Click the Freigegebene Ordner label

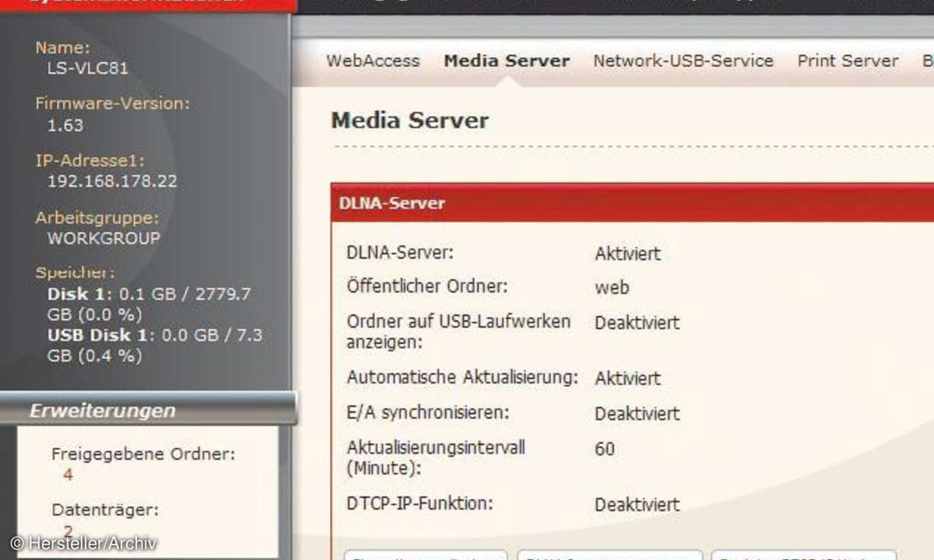[x=143, y=454]
